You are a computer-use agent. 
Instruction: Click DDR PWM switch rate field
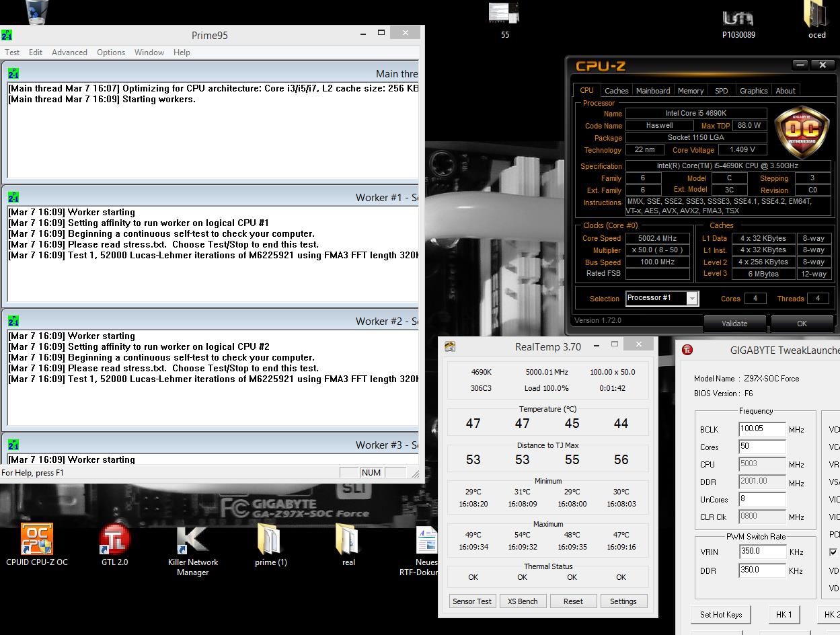(762, 570)
